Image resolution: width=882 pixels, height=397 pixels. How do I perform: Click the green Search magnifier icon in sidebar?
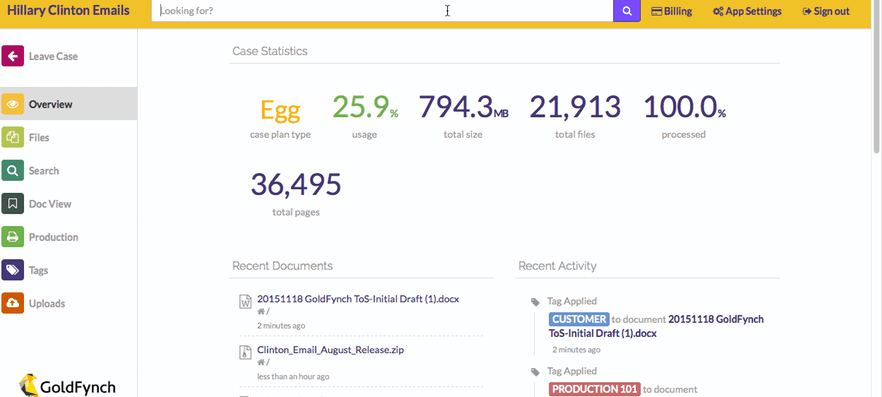[x=12, y=170]
